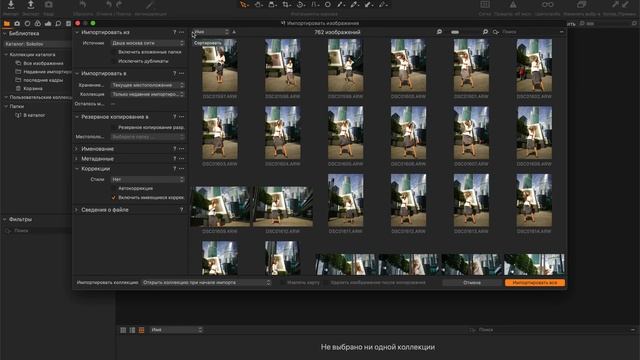Click help question mark in 'Импортировать из'

(x=175, y=32)
